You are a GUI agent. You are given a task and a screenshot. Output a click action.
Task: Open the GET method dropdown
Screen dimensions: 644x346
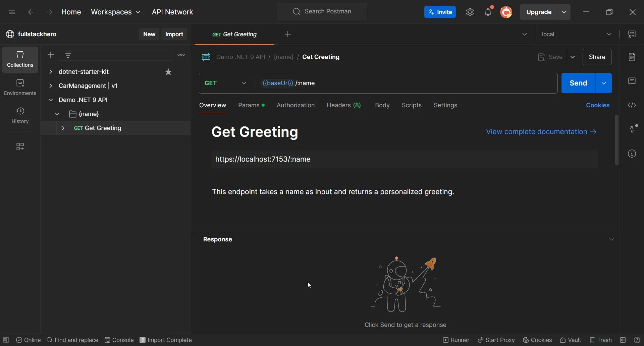(x=226, y=83)
